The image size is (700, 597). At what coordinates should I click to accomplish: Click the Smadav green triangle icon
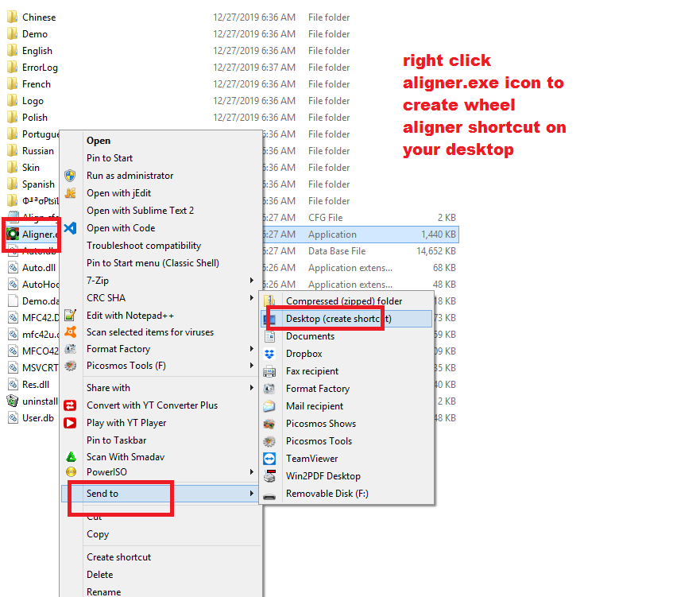coord(71,457)
